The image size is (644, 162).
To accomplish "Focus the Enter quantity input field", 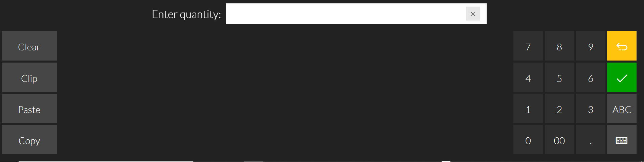I will (345, 14).
